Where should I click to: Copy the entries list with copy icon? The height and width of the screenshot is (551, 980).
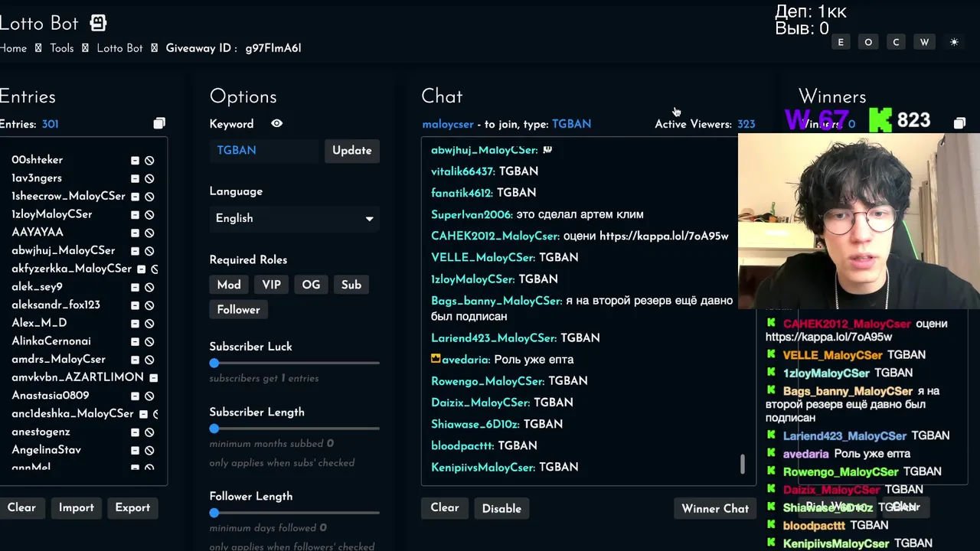click(159, 124)
